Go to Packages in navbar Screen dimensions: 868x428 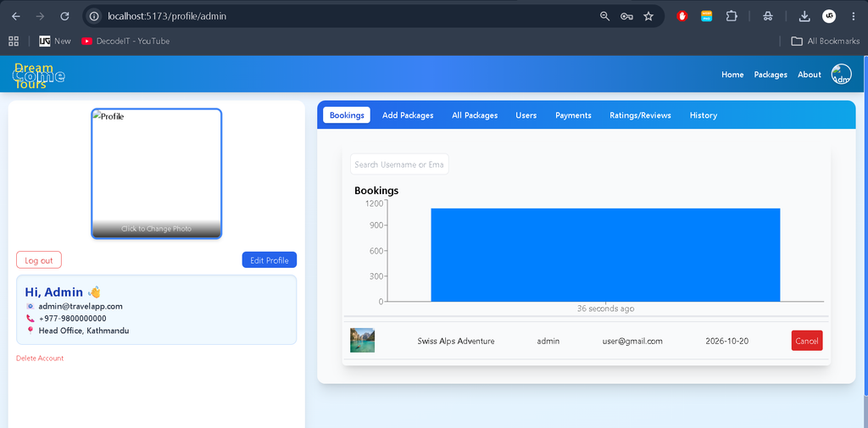click(771, 75)
